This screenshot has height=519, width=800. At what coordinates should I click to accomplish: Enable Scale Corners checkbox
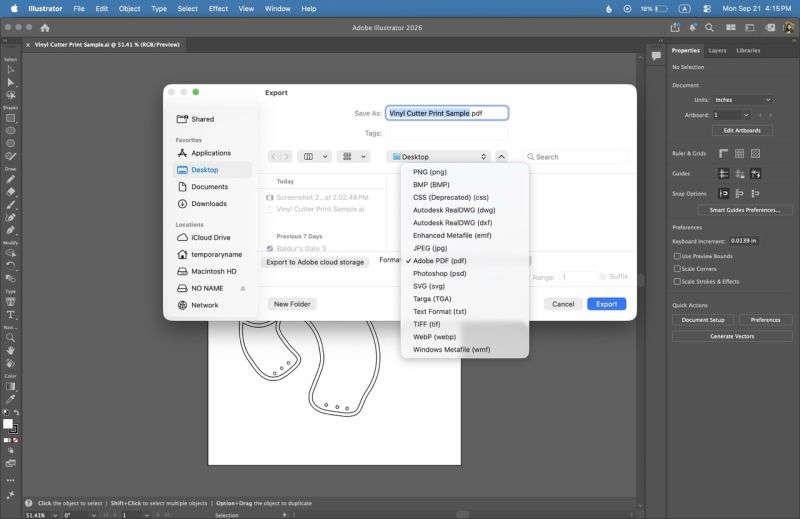click(x=677, y=269)
